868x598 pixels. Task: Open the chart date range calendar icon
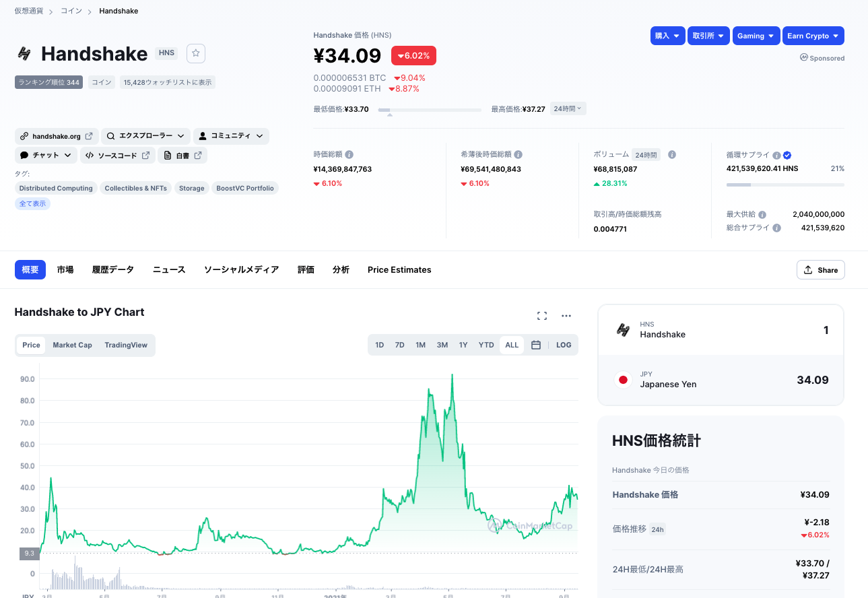point(536,345)
